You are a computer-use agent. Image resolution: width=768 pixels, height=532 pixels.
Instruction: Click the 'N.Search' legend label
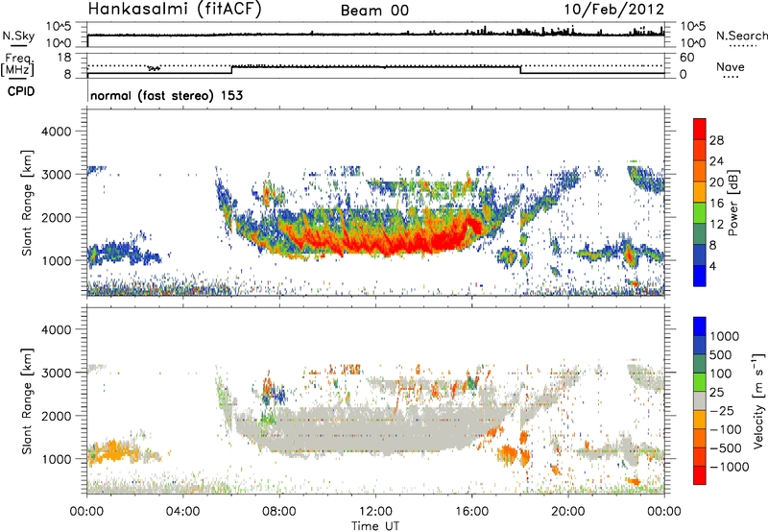[x=742, y=36]
